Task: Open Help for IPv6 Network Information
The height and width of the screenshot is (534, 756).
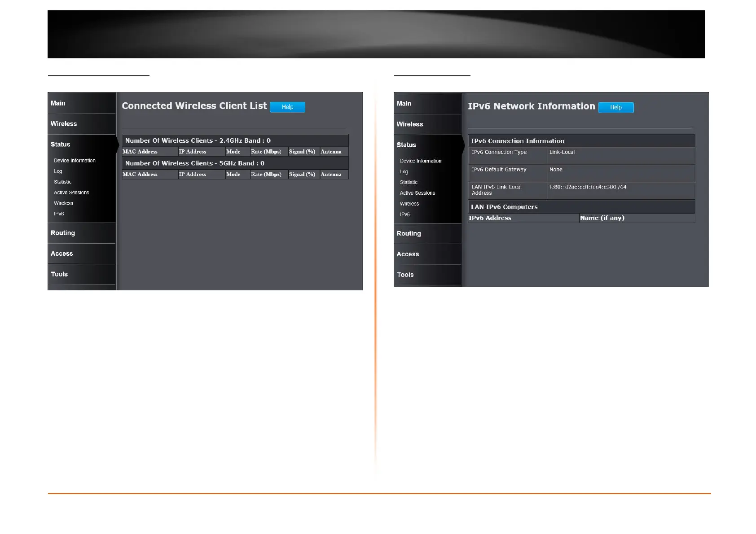Action: tap(616, 107)
